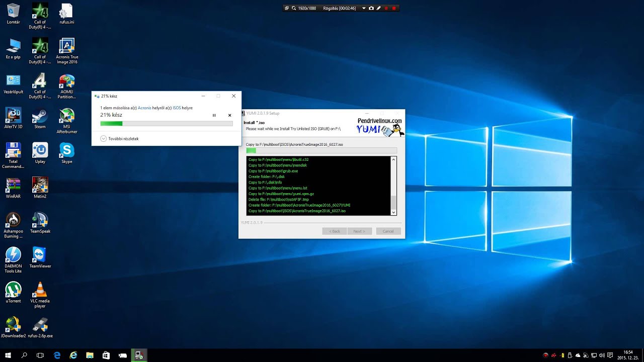The height and width of the screenshot is (362, 644).
Task: Select the WinRAR desktop icon
Action: 14,188
